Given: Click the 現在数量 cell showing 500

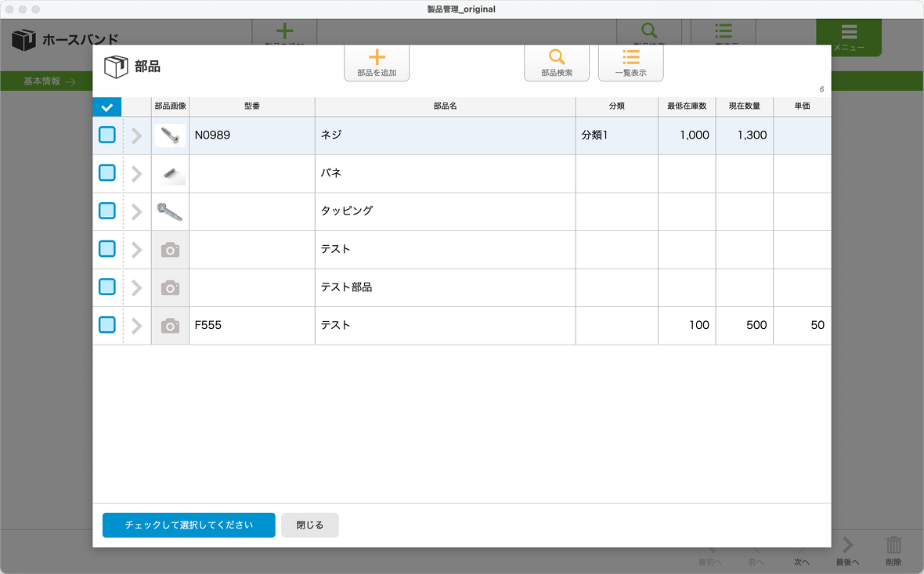Looking at the screenshot, I should click(x=744, y=326).
